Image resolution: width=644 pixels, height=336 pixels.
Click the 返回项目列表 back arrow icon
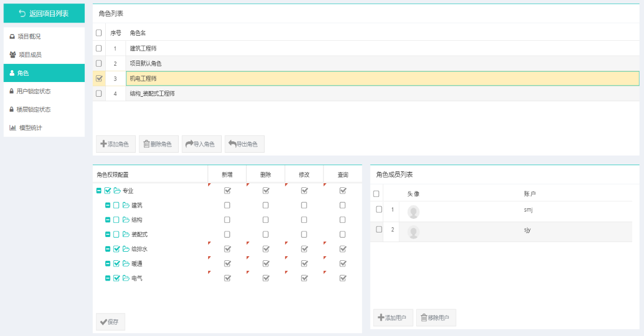pyautogui.click(x=23, y=14)
